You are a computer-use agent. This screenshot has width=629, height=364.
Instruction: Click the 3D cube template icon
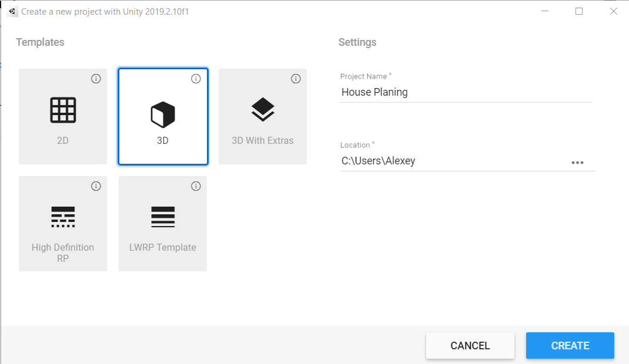click(x=163, y=114)
